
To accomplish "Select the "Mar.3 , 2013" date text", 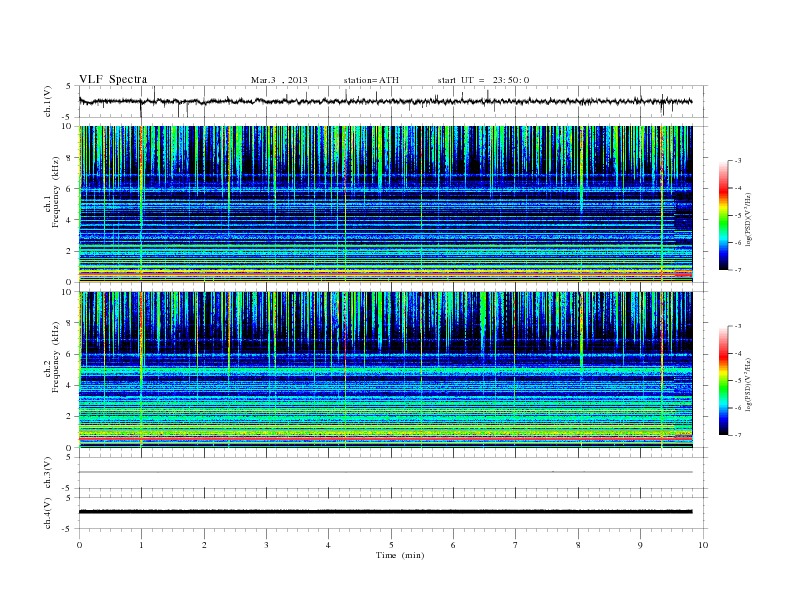I will (279, 80).
